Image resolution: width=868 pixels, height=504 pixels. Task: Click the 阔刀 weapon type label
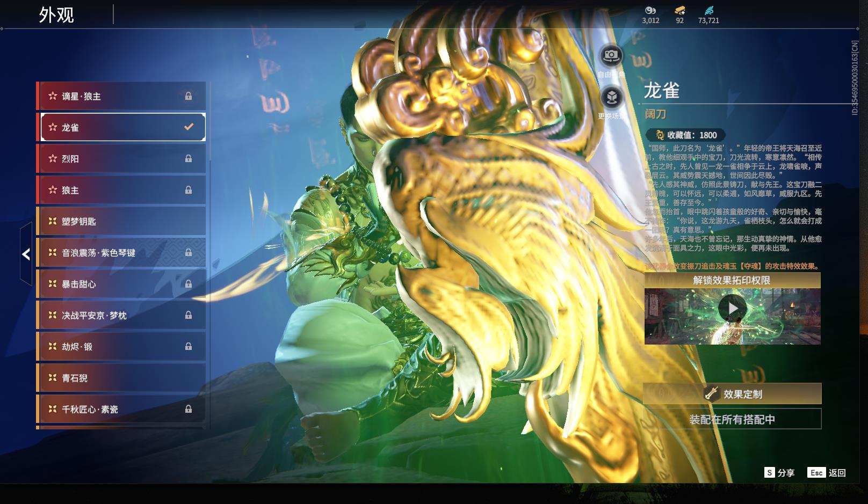click(655, 114)
